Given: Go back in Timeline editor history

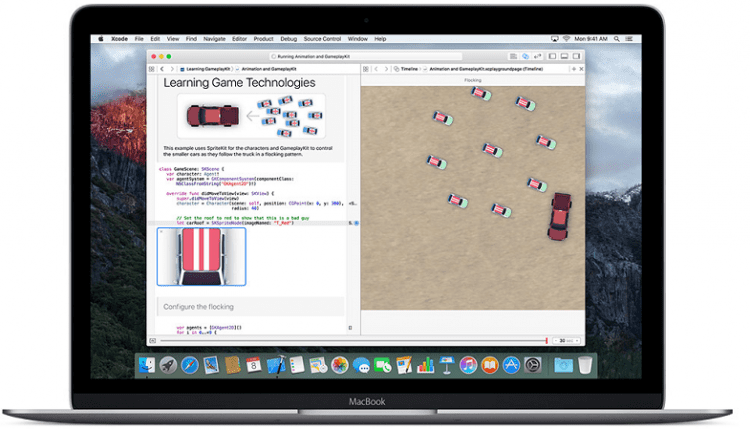Looking at the screenshot, I should coord(376,69).
